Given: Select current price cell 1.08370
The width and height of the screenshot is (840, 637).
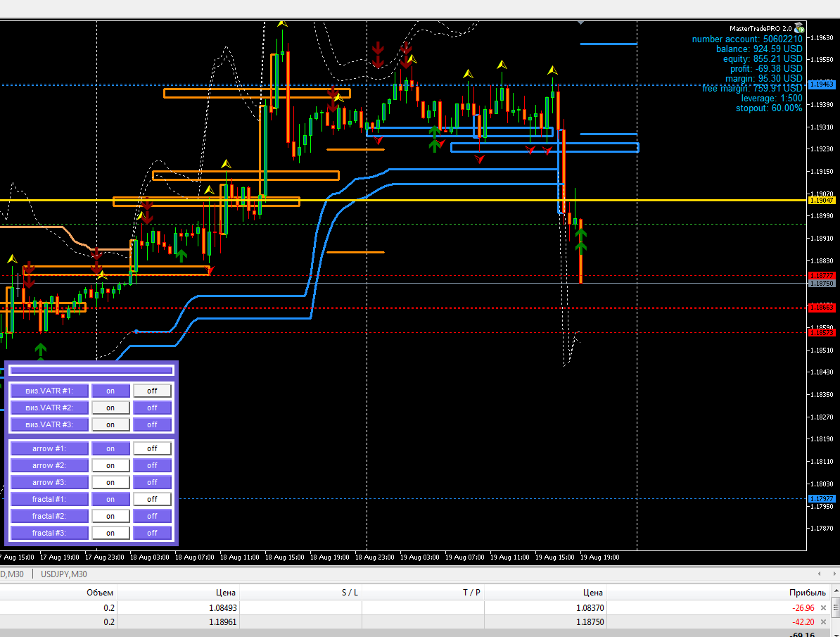Looking at the screenshot, I should tap(590, 608).
